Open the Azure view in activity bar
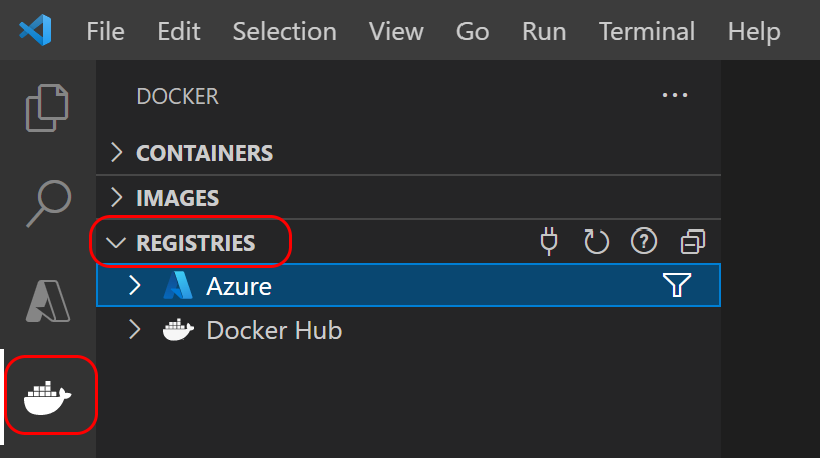 click(47, 300)
